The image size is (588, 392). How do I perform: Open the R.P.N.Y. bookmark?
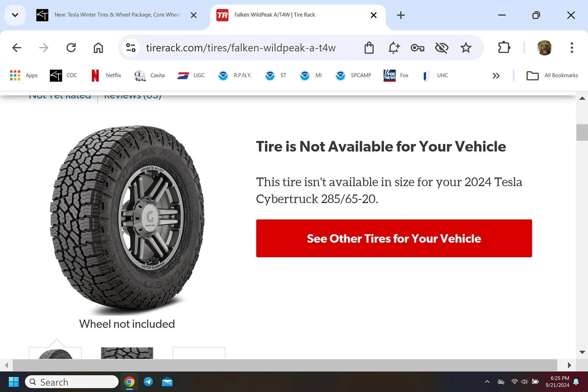pyautogui.click(x=235, y=75)
